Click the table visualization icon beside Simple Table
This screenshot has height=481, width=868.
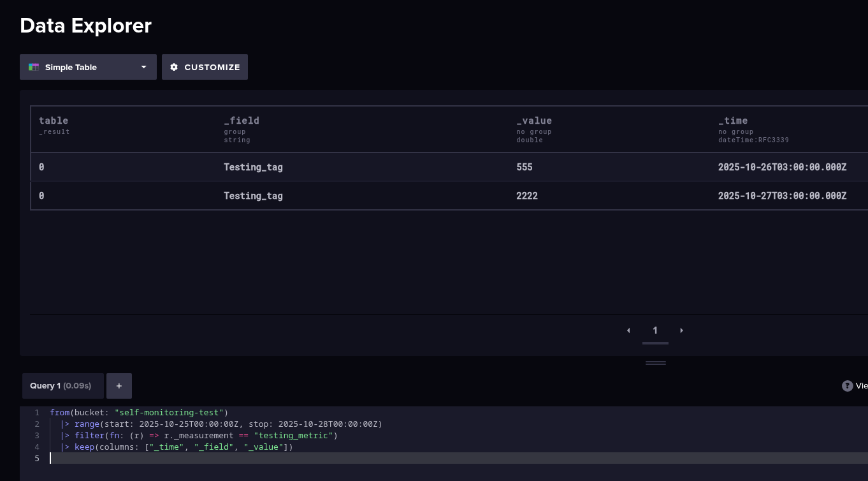(x=34, y=67)
